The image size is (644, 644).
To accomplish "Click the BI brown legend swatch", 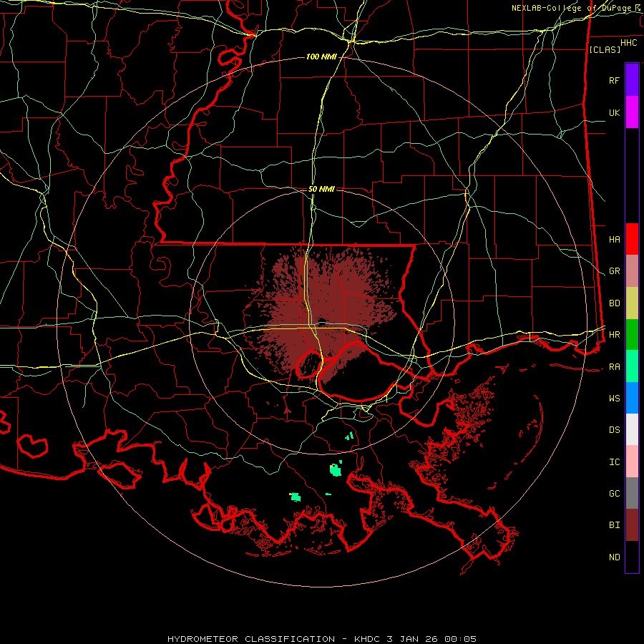I will coord(632,525).
